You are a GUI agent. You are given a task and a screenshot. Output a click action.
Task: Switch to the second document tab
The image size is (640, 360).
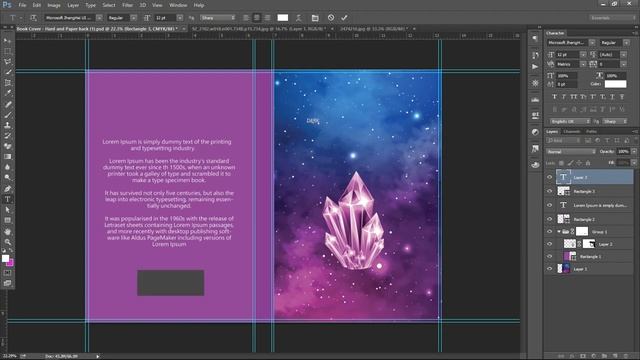(258, 29)
